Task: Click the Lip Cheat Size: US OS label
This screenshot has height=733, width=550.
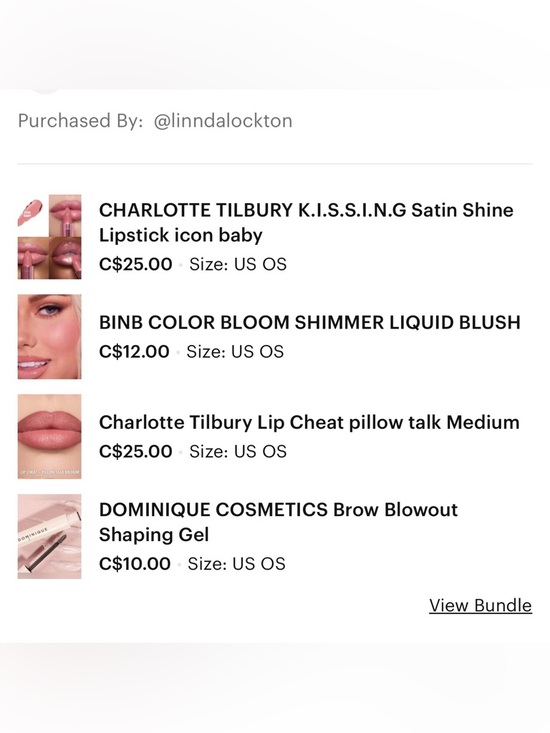Action: 238,452
